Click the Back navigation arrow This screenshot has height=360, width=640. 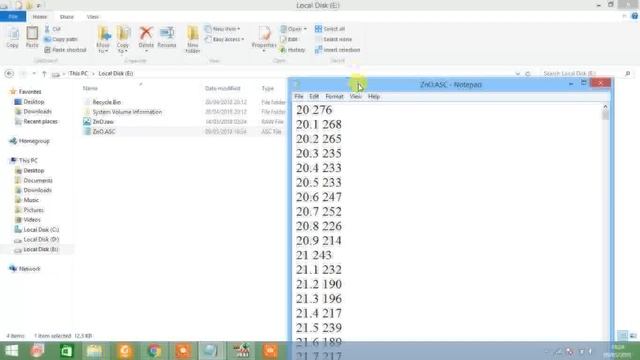pyautogui.click(x=9, y=73)
